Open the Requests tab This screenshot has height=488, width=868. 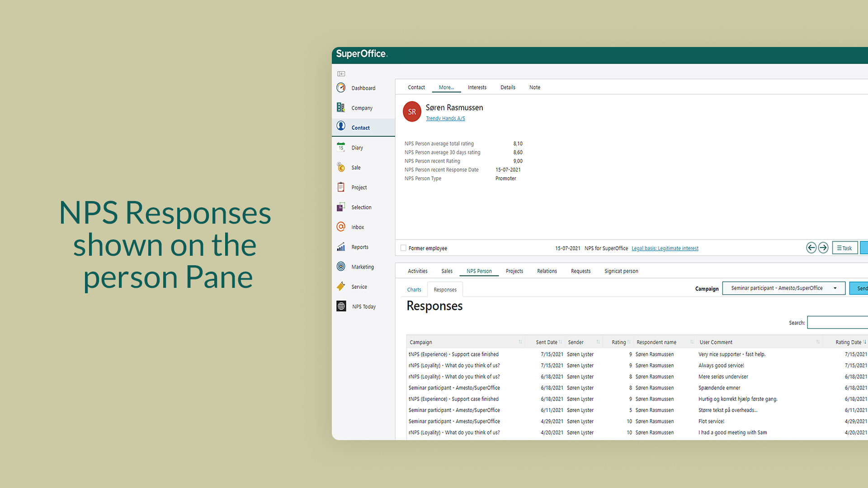pos(580,271)
